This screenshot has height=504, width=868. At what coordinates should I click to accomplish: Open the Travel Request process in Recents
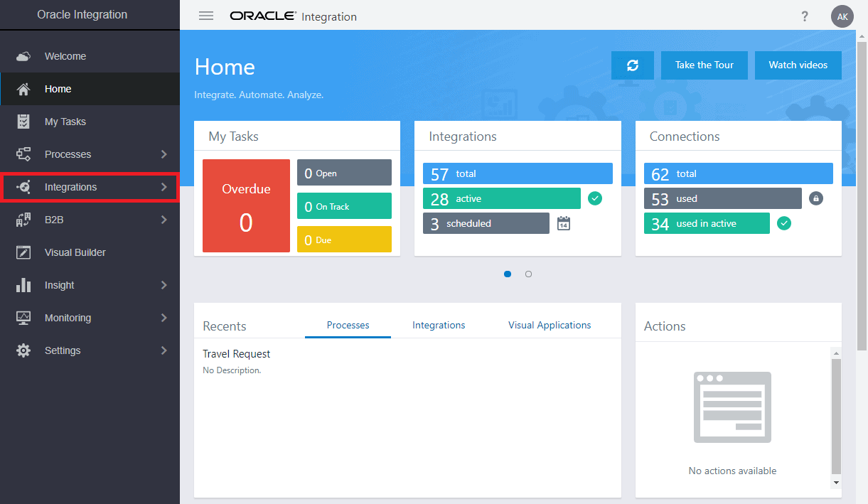click(236, 353)
